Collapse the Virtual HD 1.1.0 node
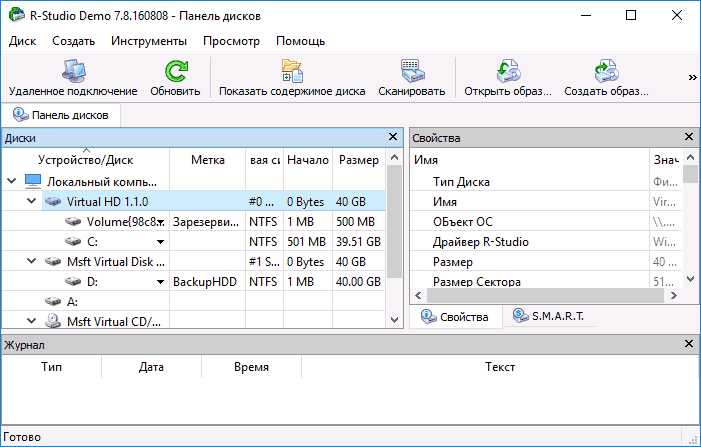This screenshot has width=701, height=447. click(x=32, y=201)
